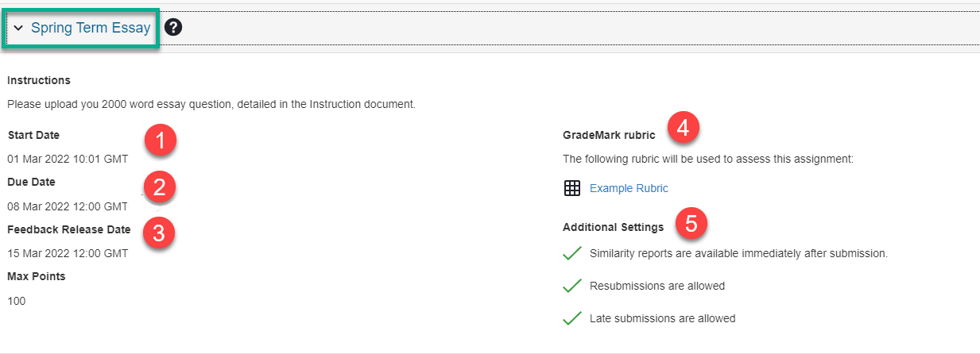Click the Due Date value 08 Mar 2022
The width and height of the screenshot is (980, 354).
[x=68, y=206]
